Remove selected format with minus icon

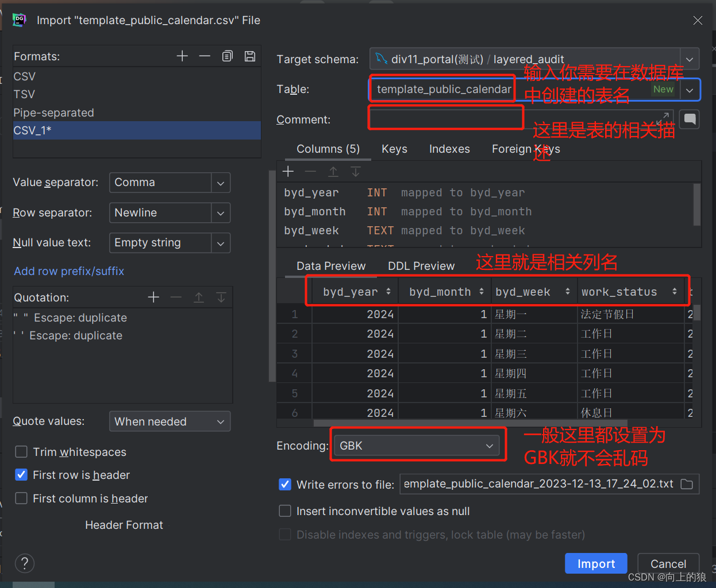pos(205,56)
